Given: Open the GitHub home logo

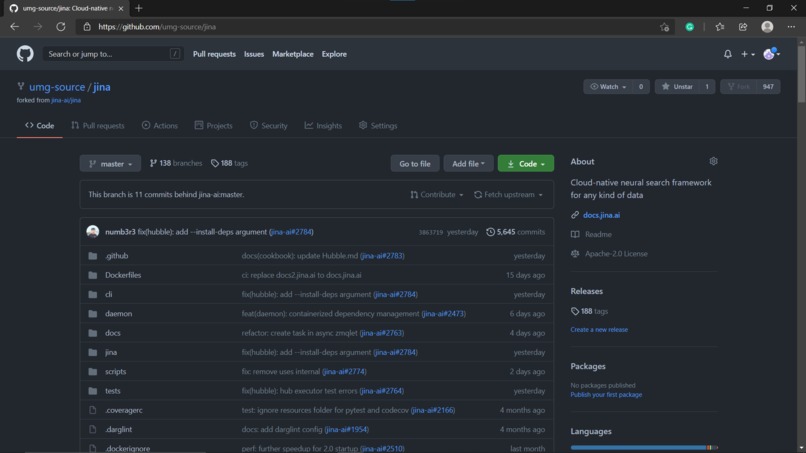Looking at the screenshot, I should [25, 53].
